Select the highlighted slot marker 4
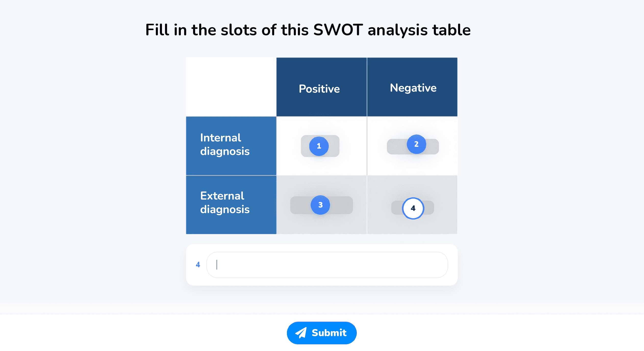Viewport: 644px width, 351px height. [413, 208]
